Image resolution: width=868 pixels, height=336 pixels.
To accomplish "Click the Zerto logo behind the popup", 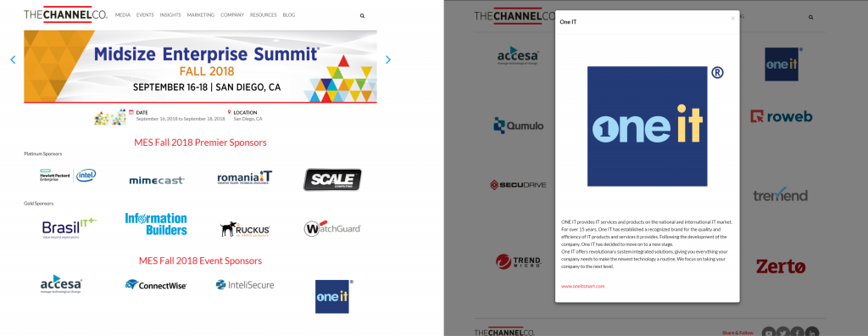I will [781, 266].
